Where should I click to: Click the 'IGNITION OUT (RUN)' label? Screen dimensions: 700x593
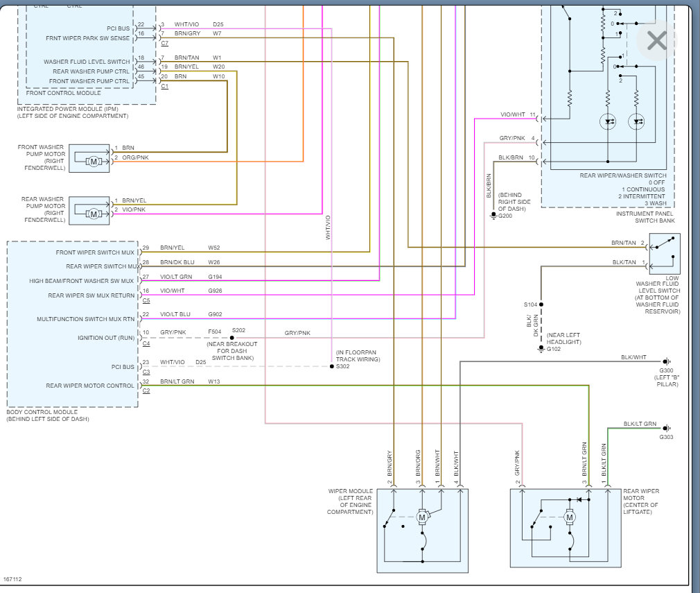106,338
